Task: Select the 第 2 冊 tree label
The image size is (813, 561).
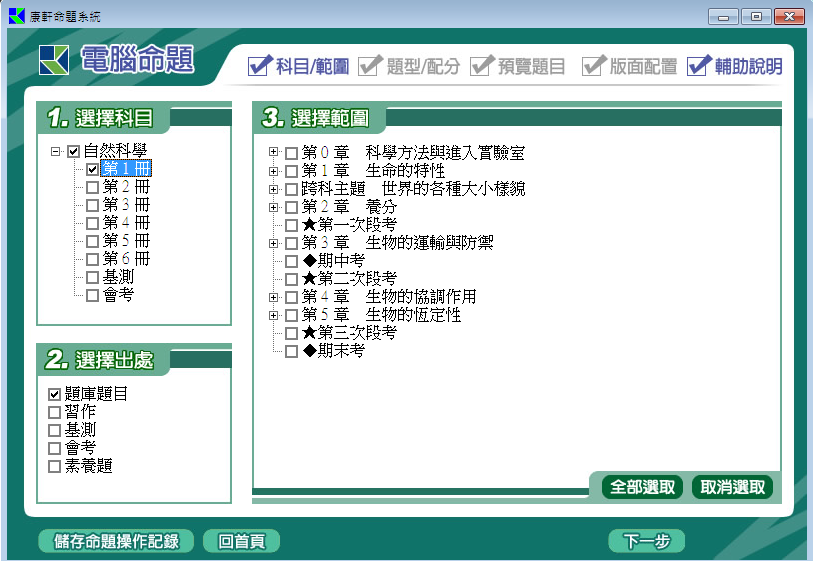Action: click(126, 187)
